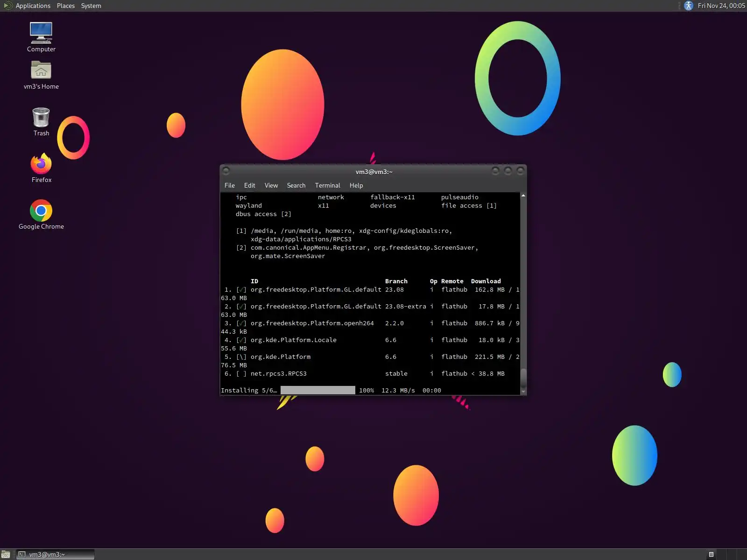Open the terminal Search menu

[296, 185]
